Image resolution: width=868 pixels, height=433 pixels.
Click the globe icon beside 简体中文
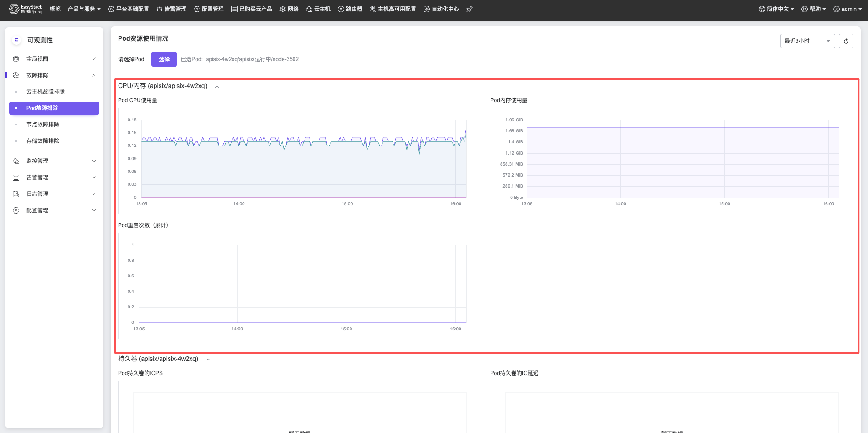click(x=762, y=9)
